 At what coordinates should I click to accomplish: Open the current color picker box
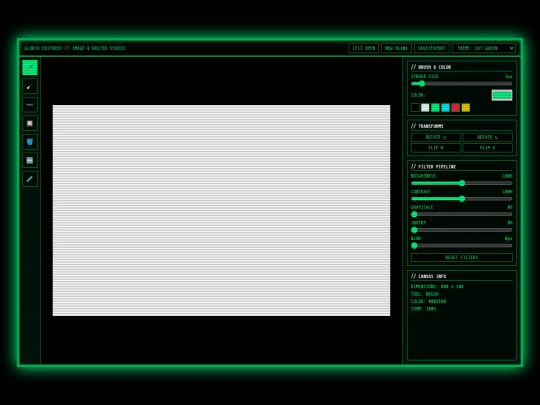502,95
